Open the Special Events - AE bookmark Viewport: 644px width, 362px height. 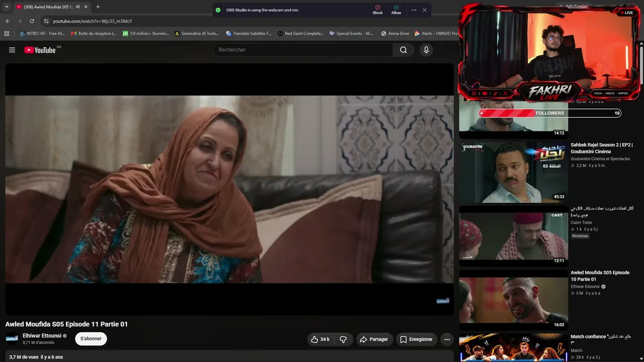click(x=352, y=34)
